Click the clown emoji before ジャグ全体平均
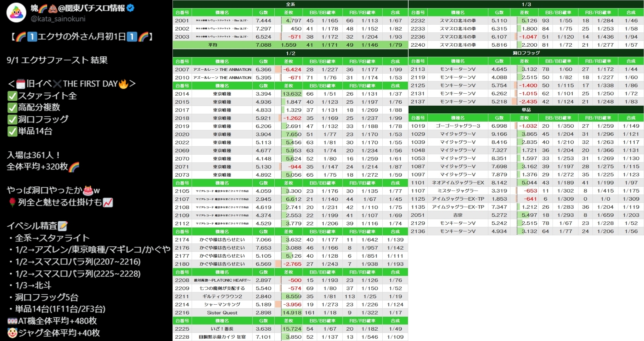The height and width of the screenshot is (341, 644). coord(12,333)
